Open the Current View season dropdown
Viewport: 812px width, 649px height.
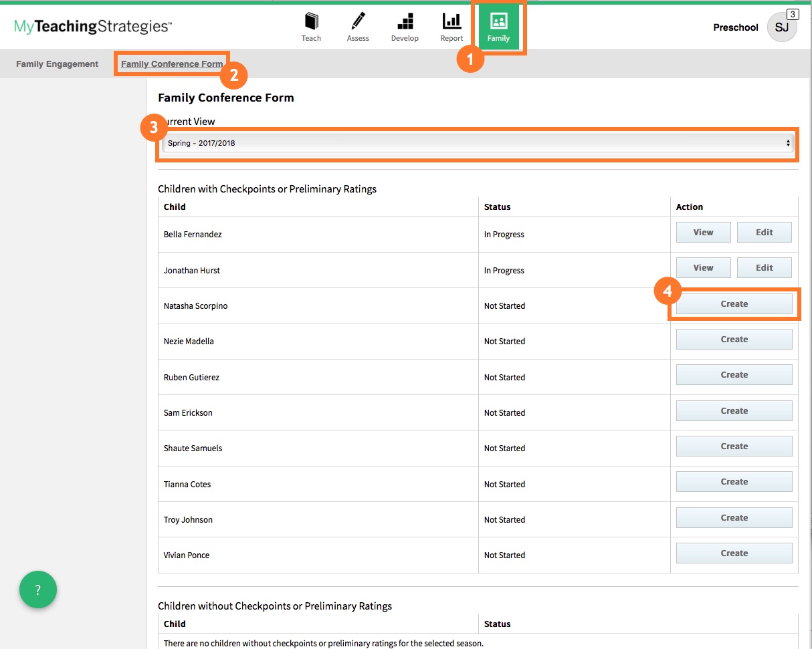click(477, 143)
